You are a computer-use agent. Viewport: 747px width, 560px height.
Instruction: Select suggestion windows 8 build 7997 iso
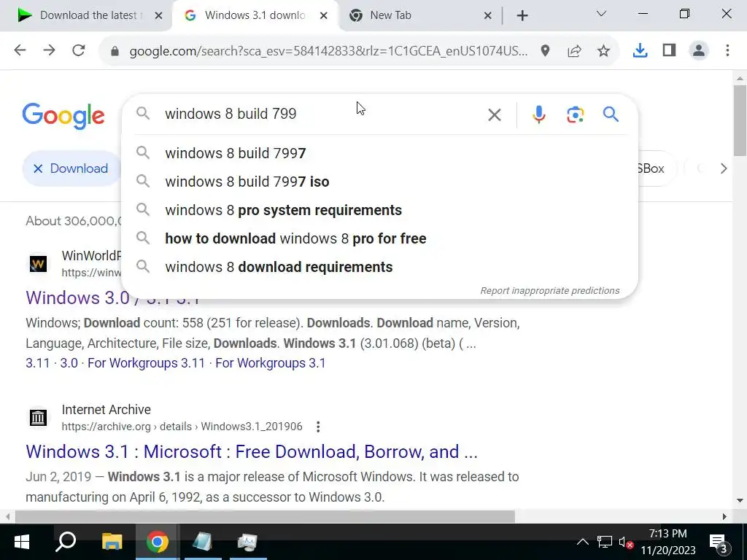[379, 182]
